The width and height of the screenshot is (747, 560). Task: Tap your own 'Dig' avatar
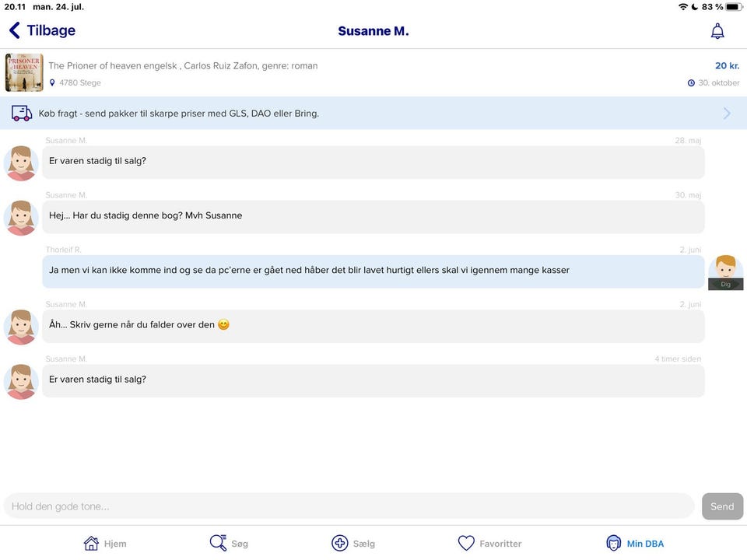(725, 271)
